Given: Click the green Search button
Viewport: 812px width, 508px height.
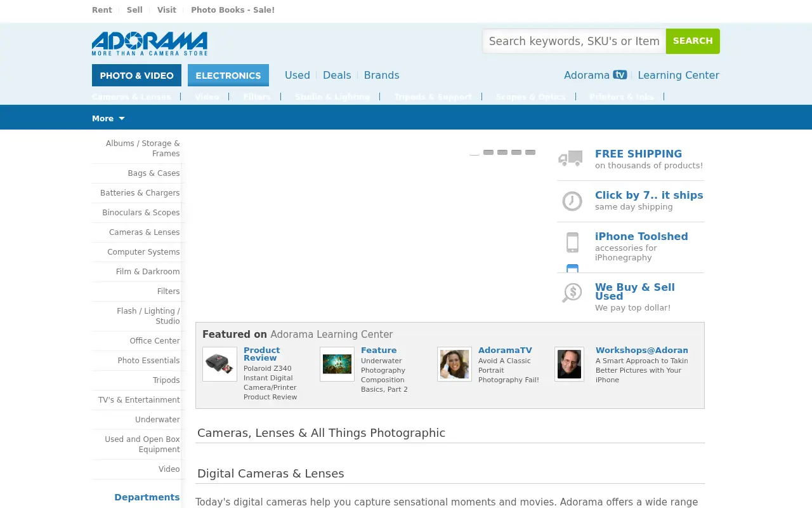Looking at the screenshot, I should (693, 41).
